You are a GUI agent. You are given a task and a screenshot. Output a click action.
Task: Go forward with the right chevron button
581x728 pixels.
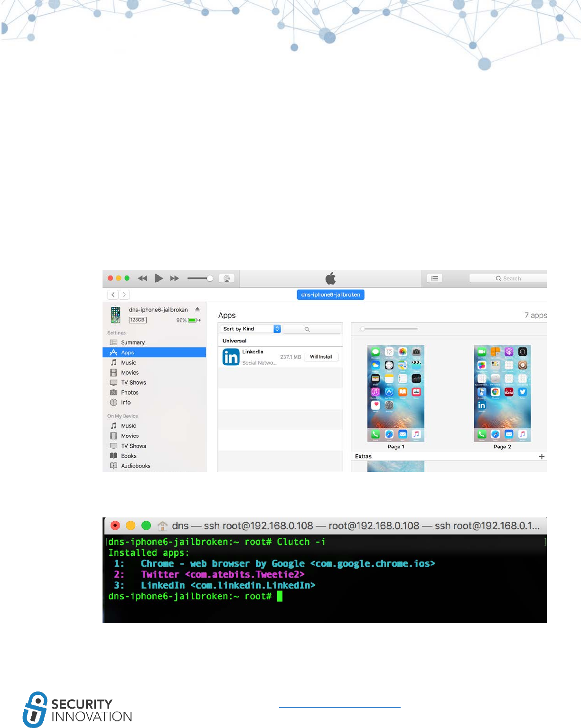point(124,295)
